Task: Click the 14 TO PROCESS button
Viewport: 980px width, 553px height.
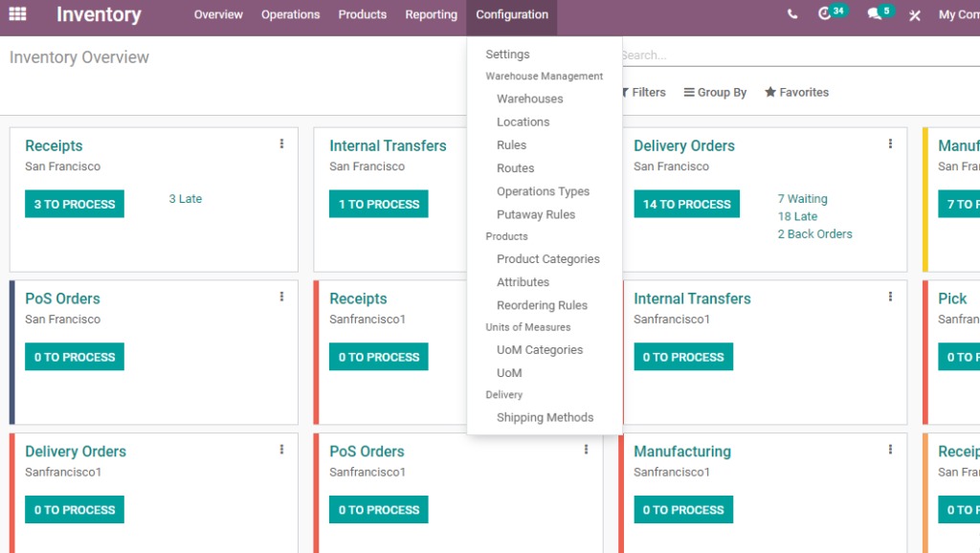Action: point(686,204)
